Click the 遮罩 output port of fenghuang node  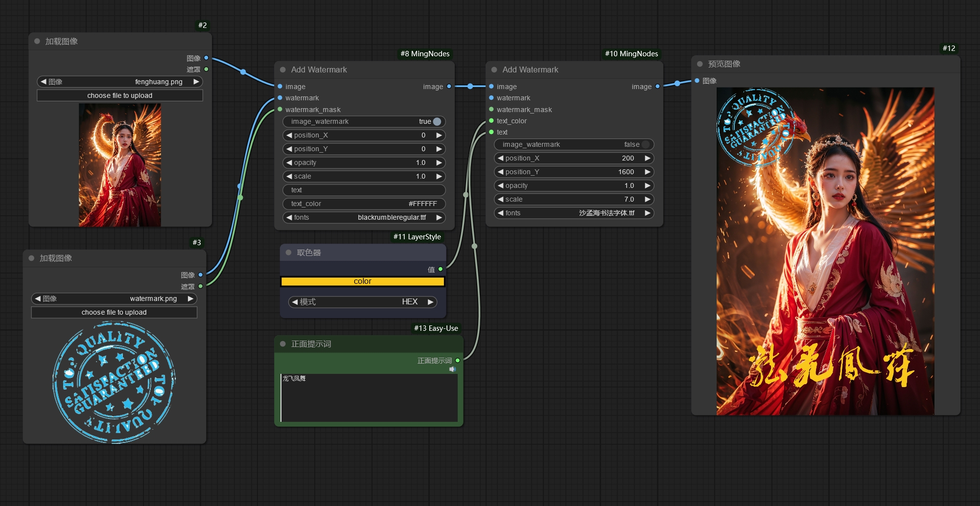206,69
